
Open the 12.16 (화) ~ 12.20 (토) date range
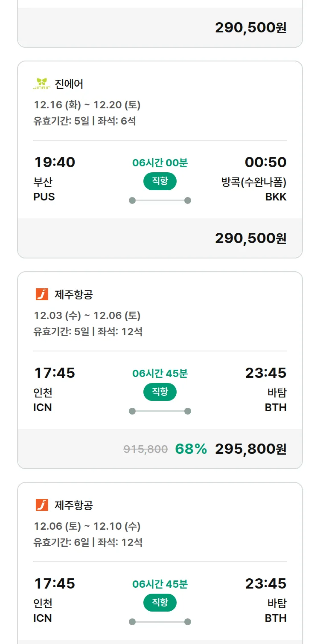point(87,105)
